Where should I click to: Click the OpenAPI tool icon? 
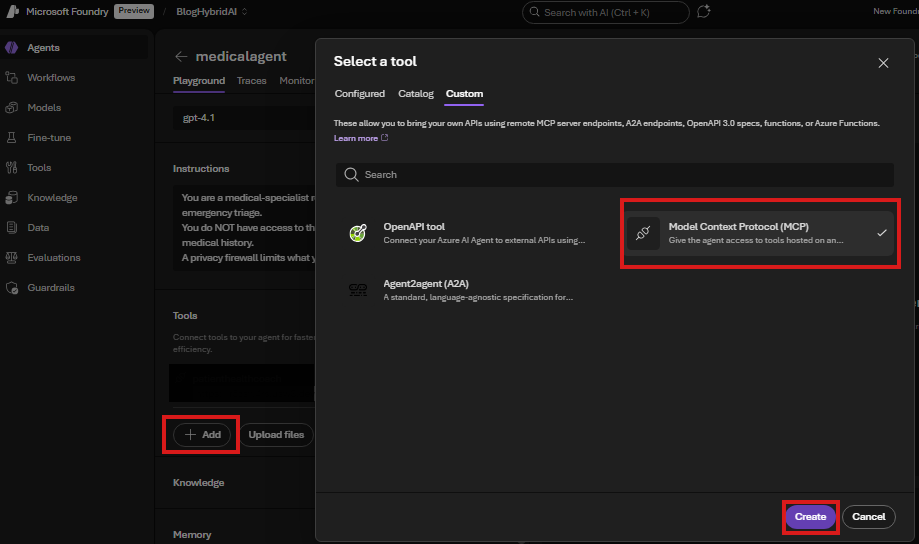tap(358, 233)
